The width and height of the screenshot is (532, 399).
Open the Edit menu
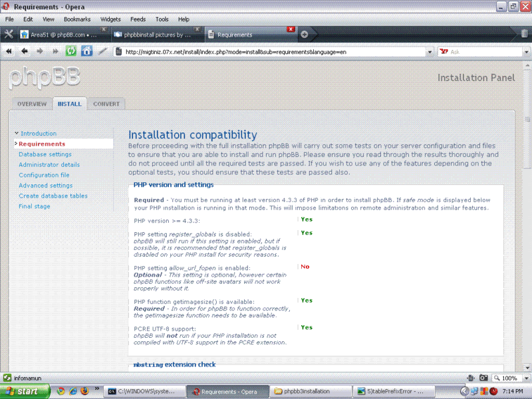[28, 19]
